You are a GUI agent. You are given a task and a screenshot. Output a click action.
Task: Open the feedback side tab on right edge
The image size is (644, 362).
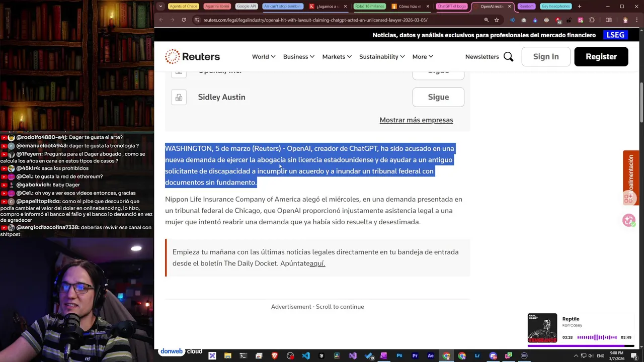[x=631, y=177]
